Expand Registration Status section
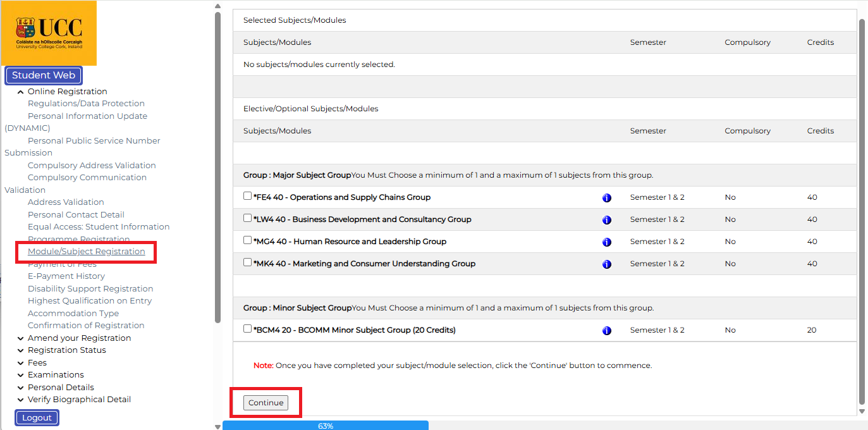Viewport: 868px width, 430px height. (21, 350)
